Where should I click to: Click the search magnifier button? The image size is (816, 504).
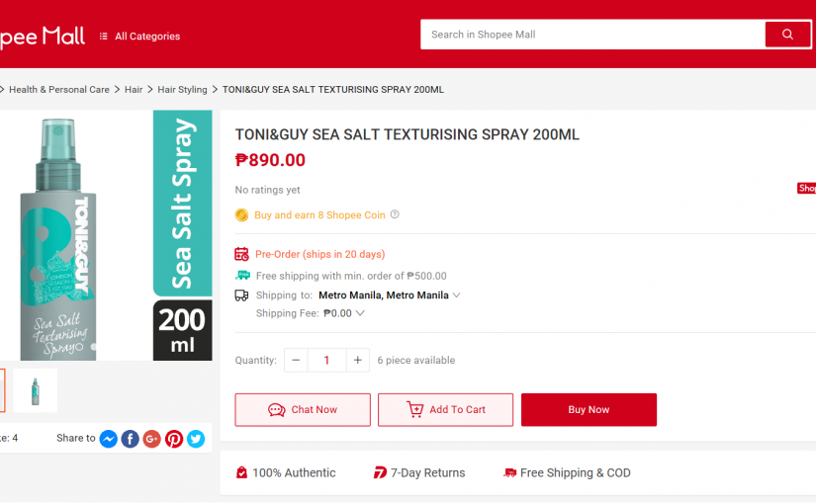pyautogui.click(x=787, y=35)
